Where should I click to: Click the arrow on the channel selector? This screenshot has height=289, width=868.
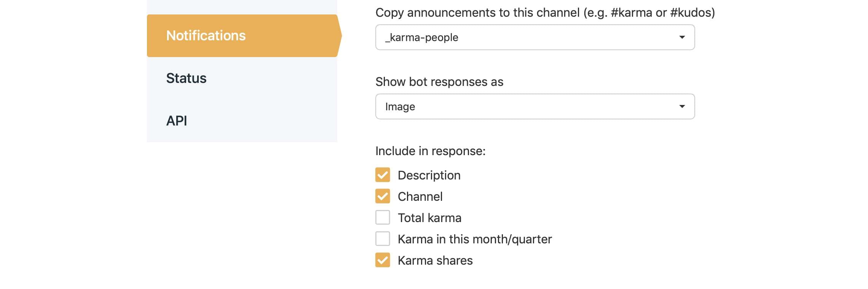pos(682,37)
